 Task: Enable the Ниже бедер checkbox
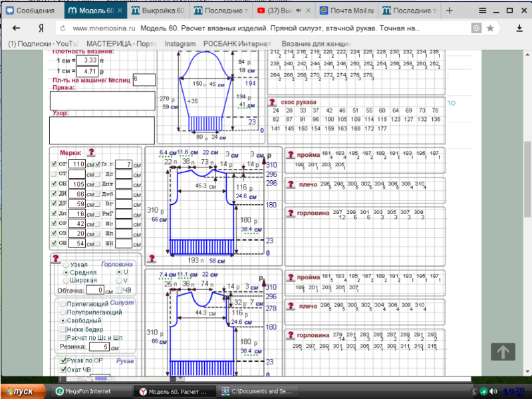[63, 329]
